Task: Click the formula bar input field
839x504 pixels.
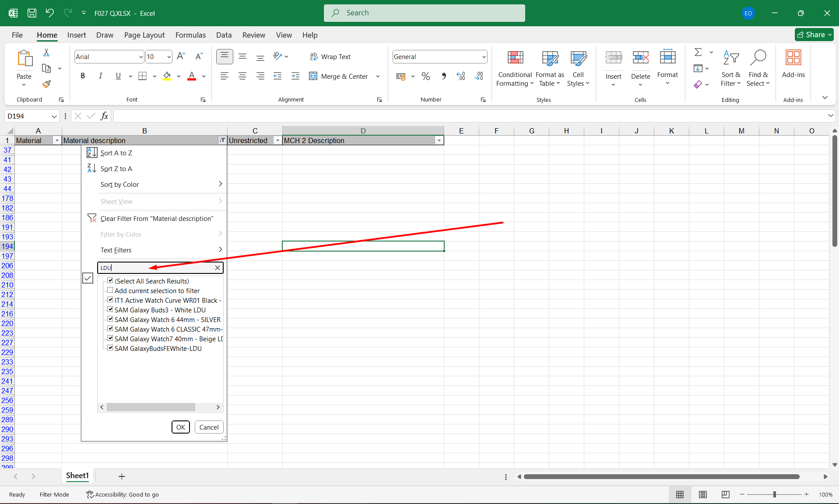Action: (468, 116)
